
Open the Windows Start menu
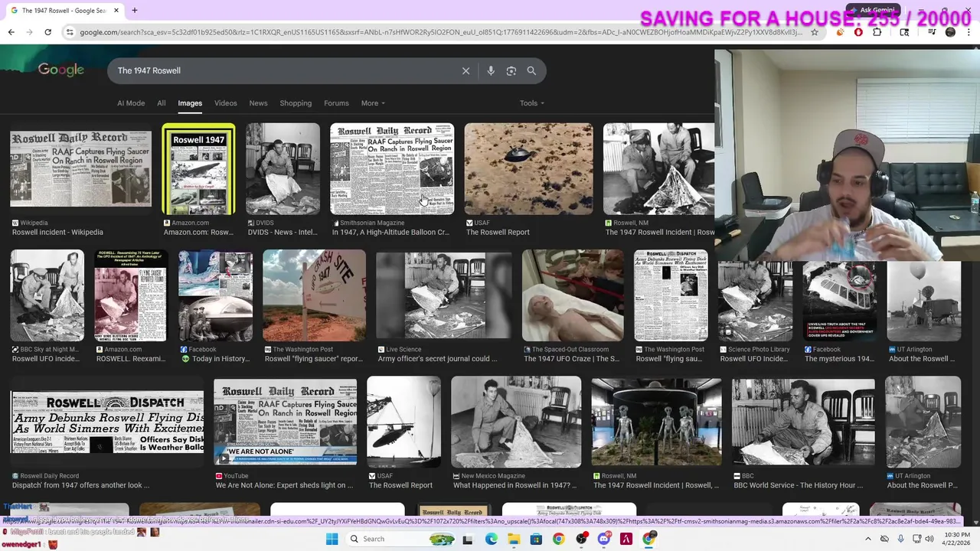[x=332, y=539]
